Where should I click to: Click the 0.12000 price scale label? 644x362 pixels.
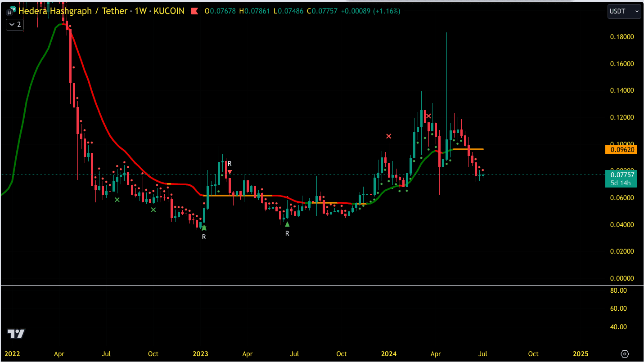[622, 117]
